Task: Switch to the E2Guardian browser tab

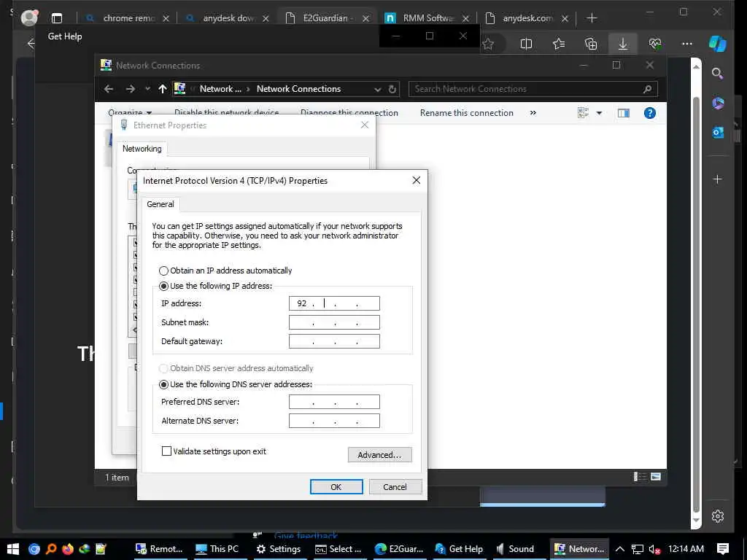Action: coord(327,18)
